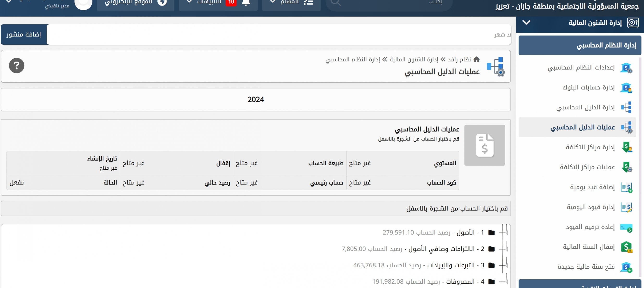This screenshot has height=288, width=644.
Task: Click the add journal entry icon (إضافة قيد يومية)
Action: coord(626,187)
